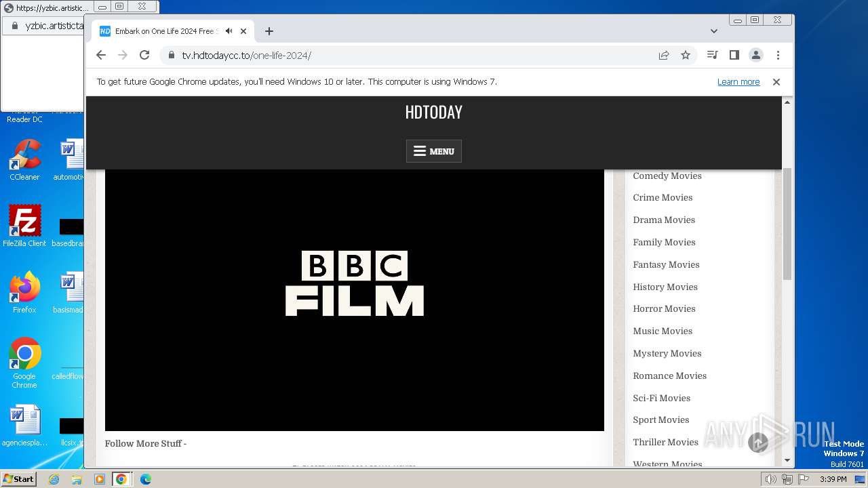The height and width of the screenshot is (488, 868).
Task: Click the scroll-to-top arrow button
Action: tap(758, 443)
